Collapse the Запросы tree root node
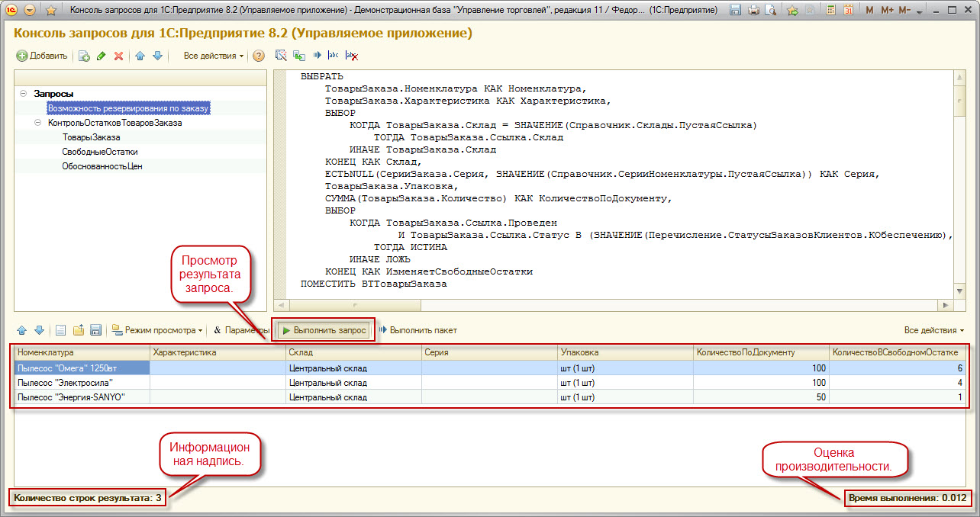Viewport: 980px width, 517px height. coord(24,94)
